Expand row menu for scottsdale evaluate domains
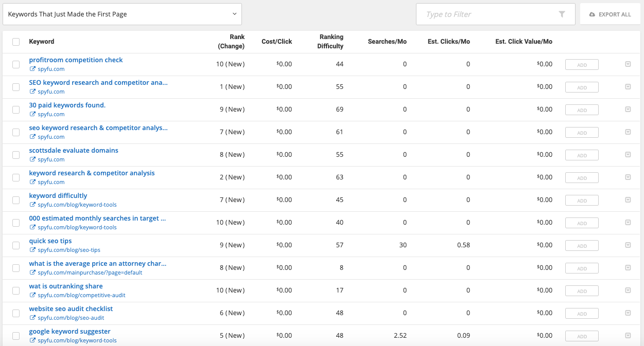 (628, 155)
